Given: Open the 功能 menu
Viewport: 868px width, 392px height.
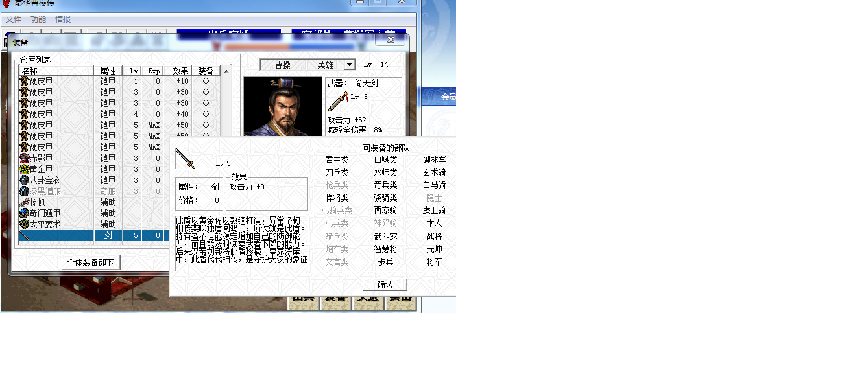Looking at the screenshot, I should (x=38, y=19).
